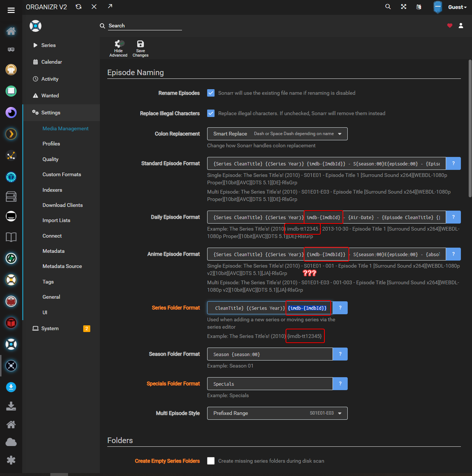The height and width of the screenshot is (476, 472).
Task: Open the outlined open book icon
Action: coord(11,237)
